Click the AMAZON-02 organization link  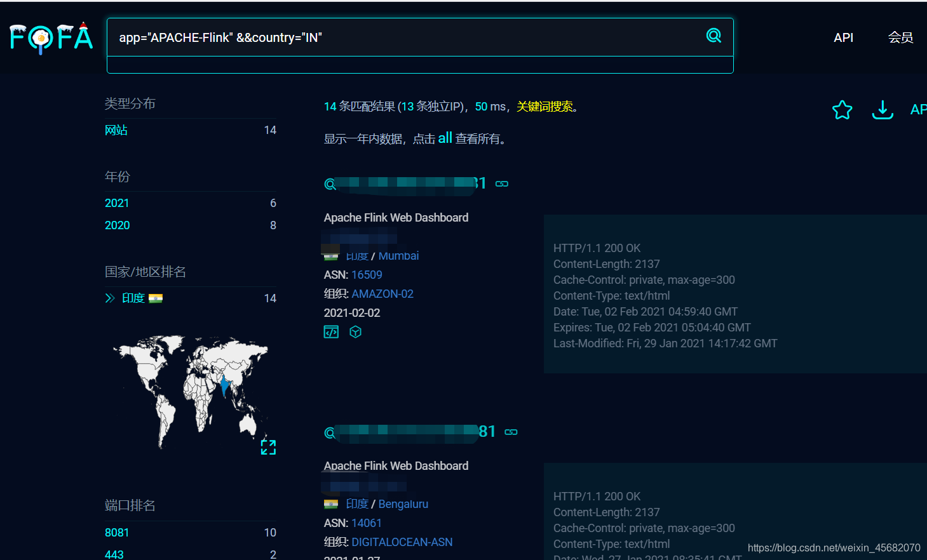(382, 294)
